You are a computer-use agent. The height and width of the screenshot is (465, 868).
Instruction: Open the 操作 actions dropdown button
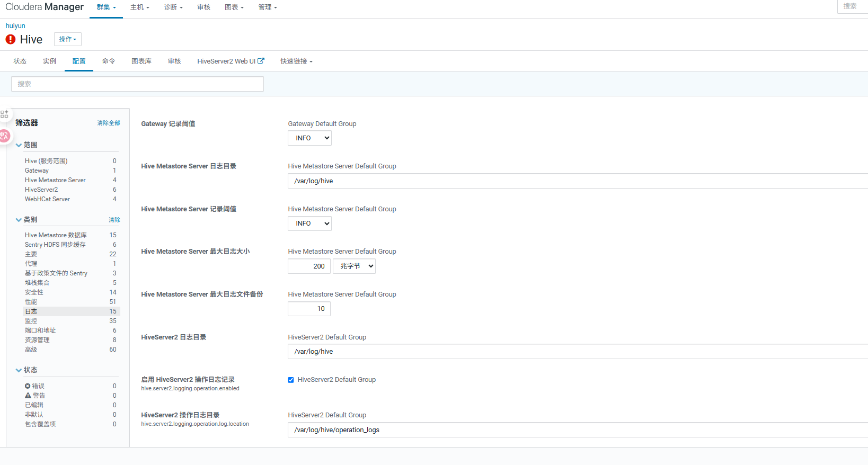68,39
